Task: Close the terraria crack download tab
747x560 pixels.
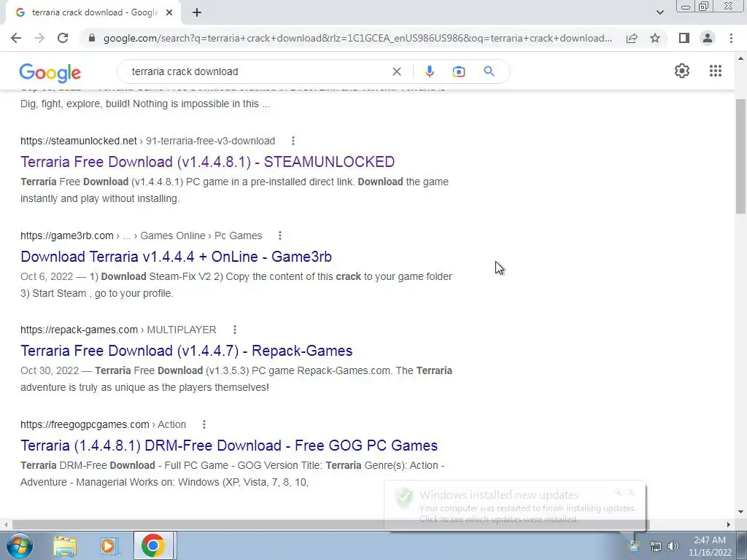Action: [x=169, y=12]
